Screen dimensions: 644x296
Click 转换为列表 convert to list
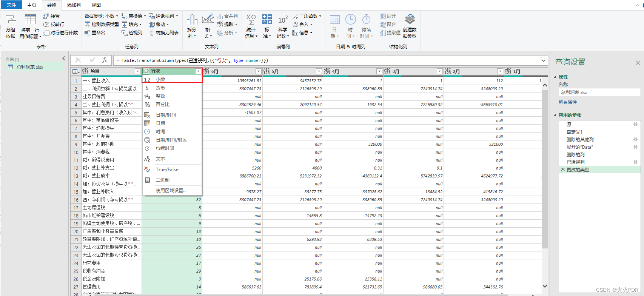164,33
